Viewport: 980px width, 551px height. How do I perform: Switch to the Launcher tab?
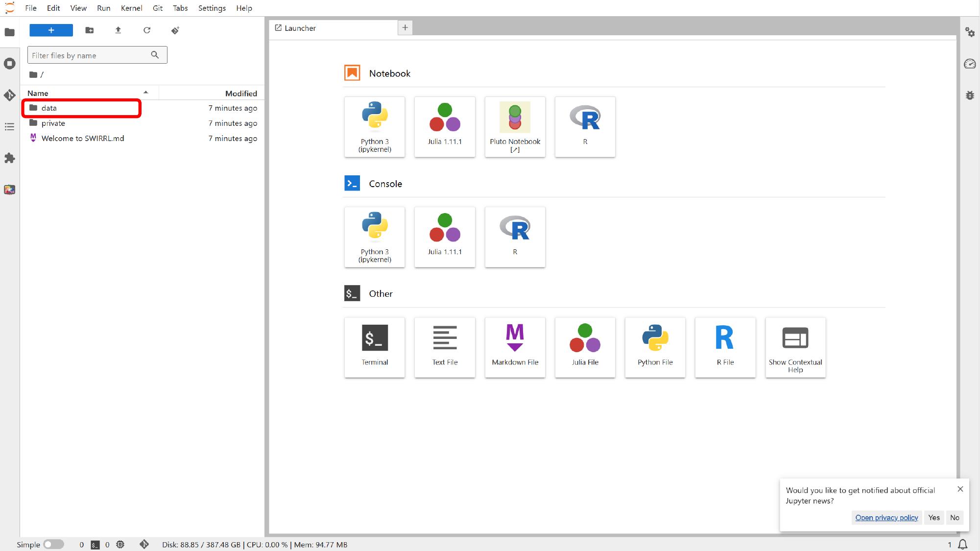[300, 28]
